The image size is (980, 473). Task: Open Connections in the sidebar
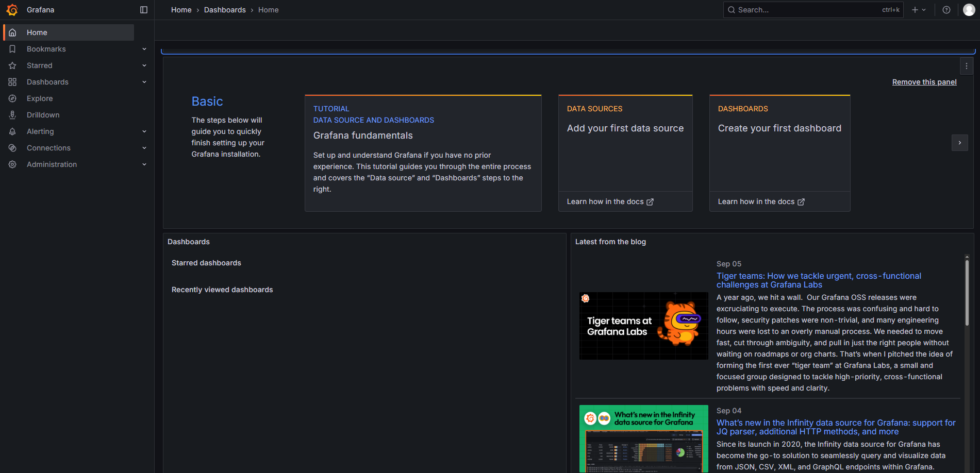pos(48,148)
